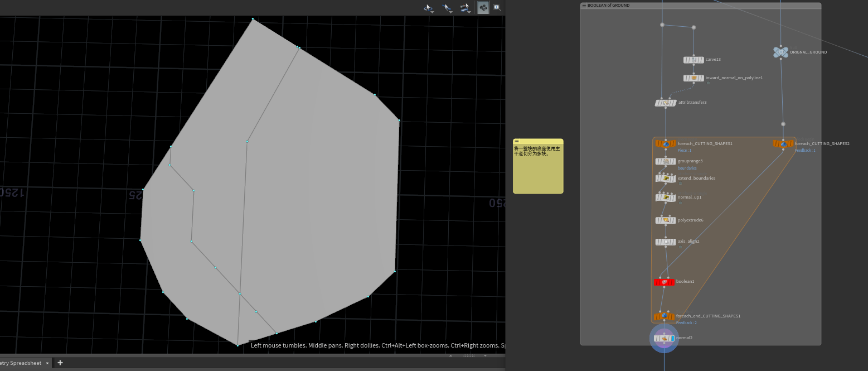The width and height of the screenshot is (868, 371).
Task: Select the ORIGNAL_GROUND null node
Action: [780, 52]
